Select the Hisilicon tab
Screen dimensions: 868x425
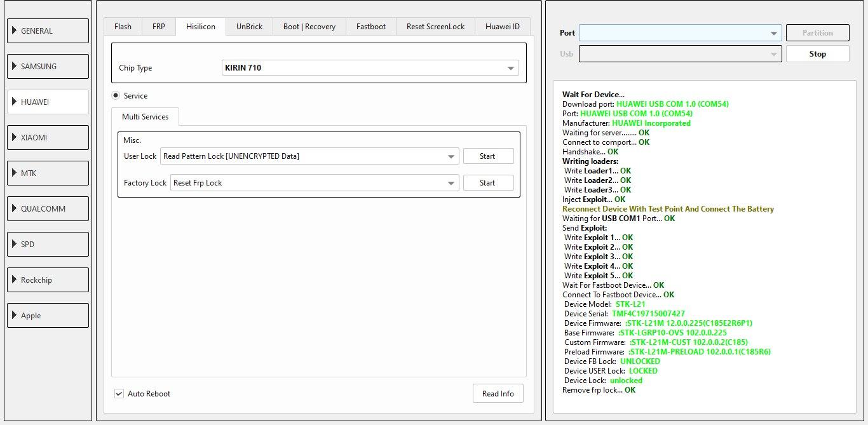pyautogui.click(x=201, y=27)
